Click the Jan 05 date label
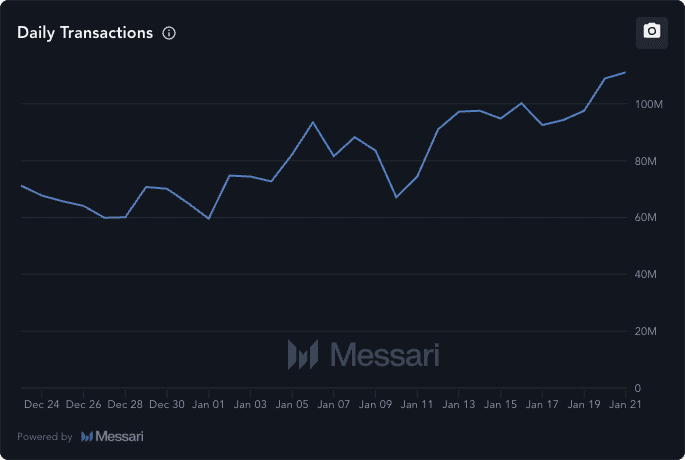The height and width of the screenshot is (460, 685). click(292, 405)
